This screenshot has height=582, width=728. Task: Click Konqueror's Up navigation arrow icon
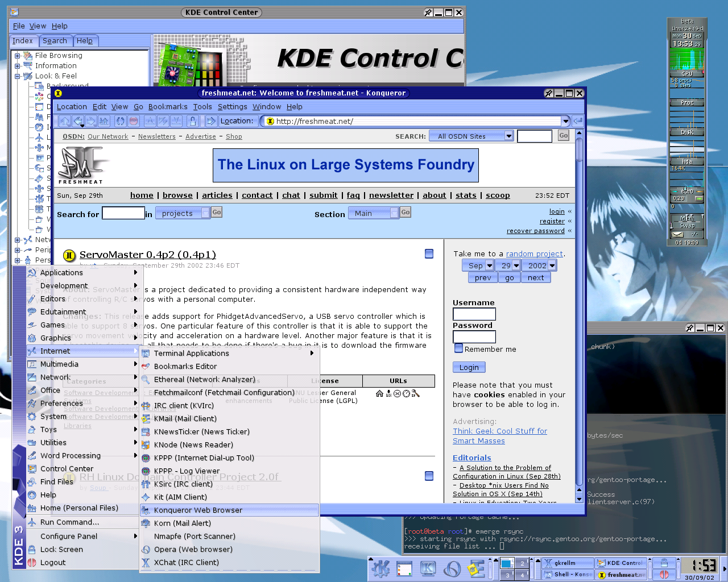coord(64,121)
